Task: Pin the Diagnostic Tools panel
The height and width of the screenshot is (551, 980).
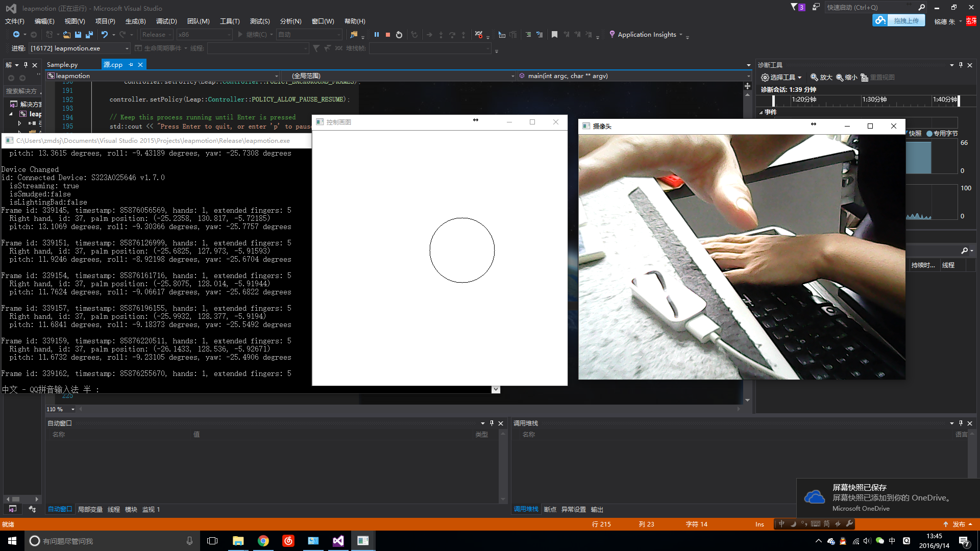Action: click(961, 65)
